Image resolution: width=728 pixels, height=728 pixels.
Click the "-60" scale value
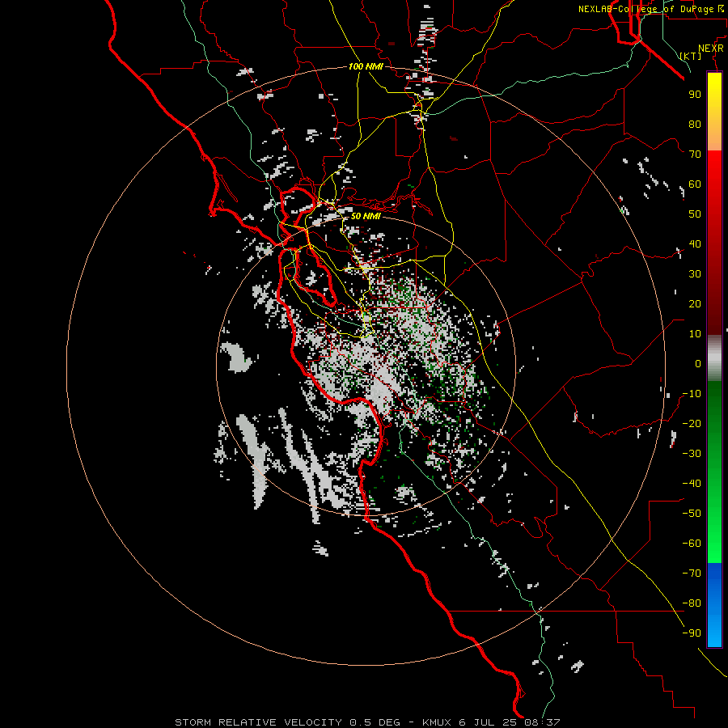(692, 544)
